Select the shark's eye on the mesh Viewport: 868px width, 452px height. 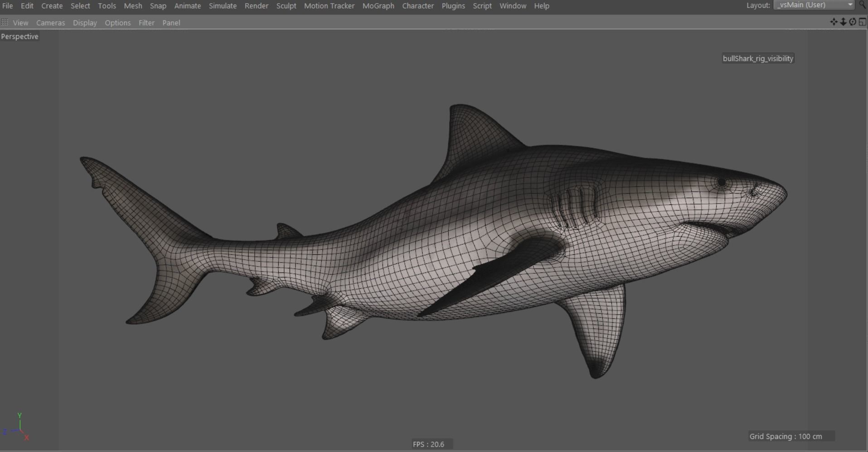pos(722,183)
